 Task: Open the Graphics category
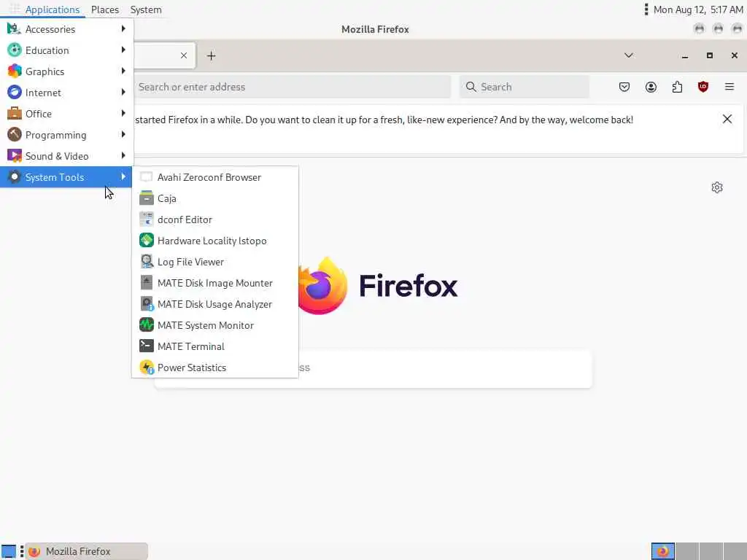[66, 71]
